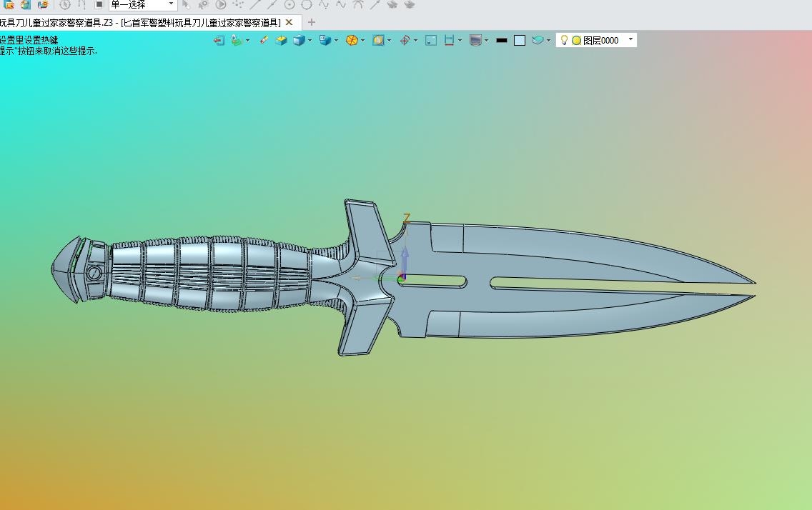Add a new tab with plus button
This screenshot has width=812, height=510.
tap(311, 22)
